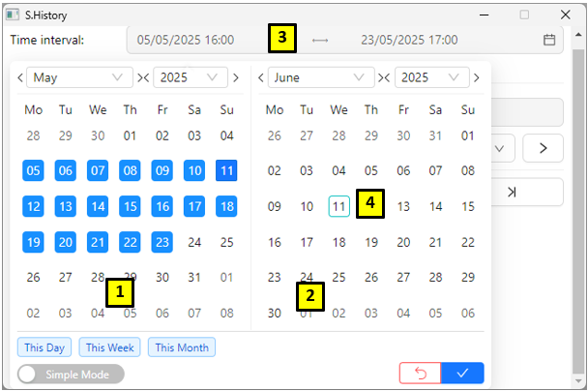Image resolution: width=588 pixels, height=391 pixels.
Task: Select the This Month shortcut button
Action: (181, 347)
